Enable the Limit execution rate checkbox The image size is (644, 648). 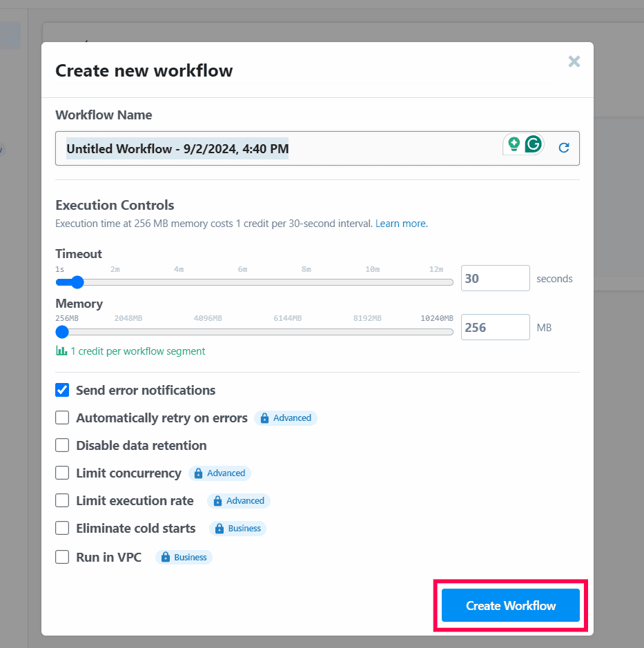tap(62, 501)
